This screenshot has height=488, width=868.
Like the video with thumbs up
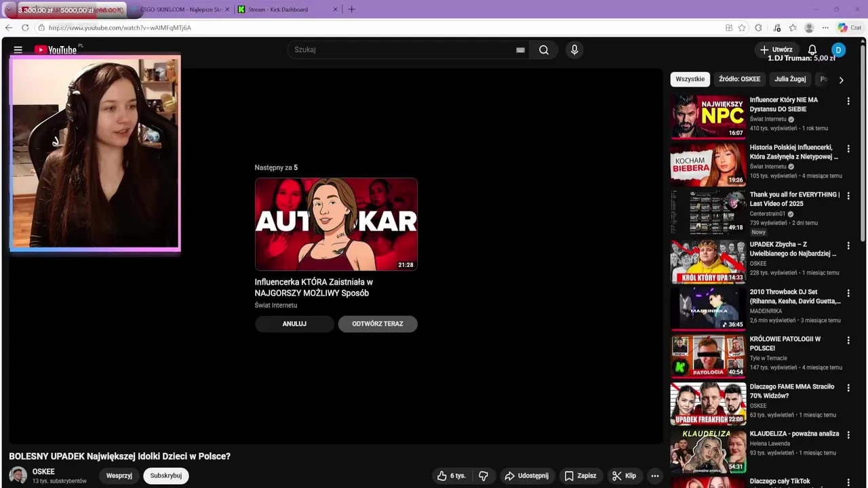point(452,476)
